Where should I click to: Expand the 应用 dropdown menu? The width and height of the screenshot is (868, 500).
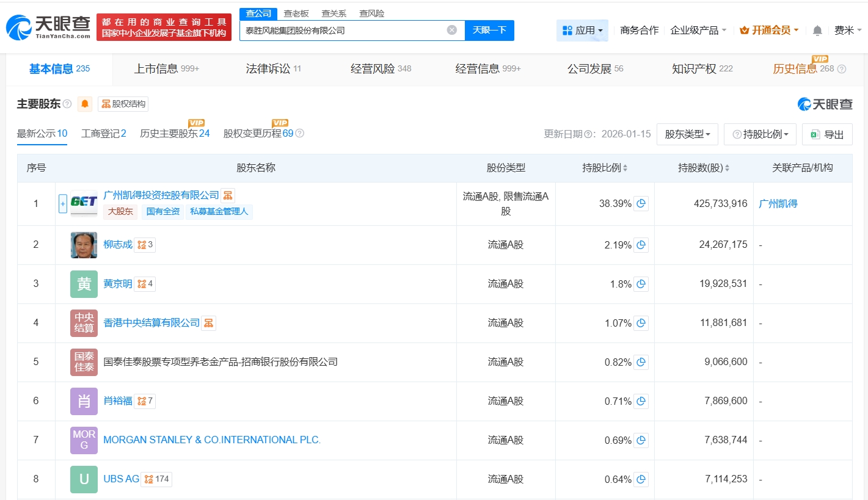tap(582, 31)
